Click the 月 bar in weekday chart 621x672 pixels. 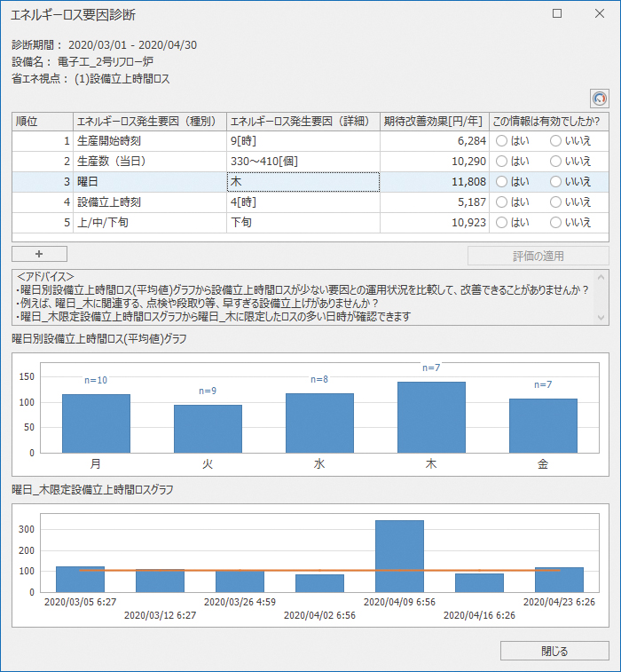[x=96, y=423]
